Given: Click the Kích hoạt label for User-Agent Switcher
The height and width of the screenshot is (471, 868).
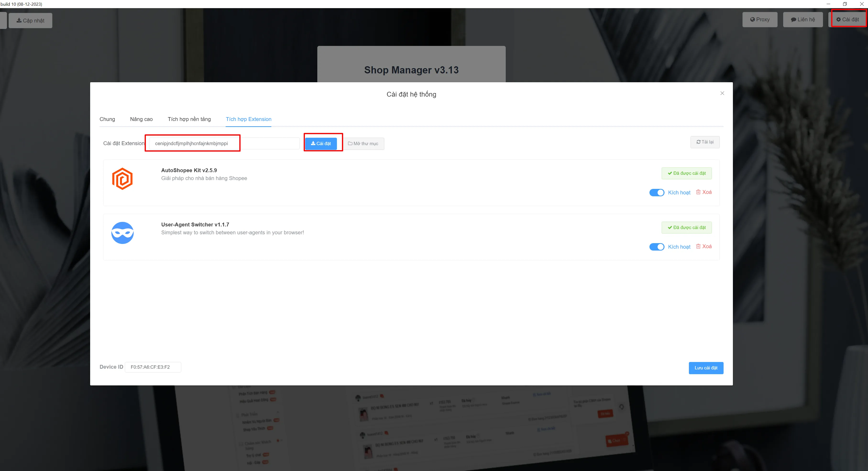Looking at the screenshot, I should pos(679,247).
